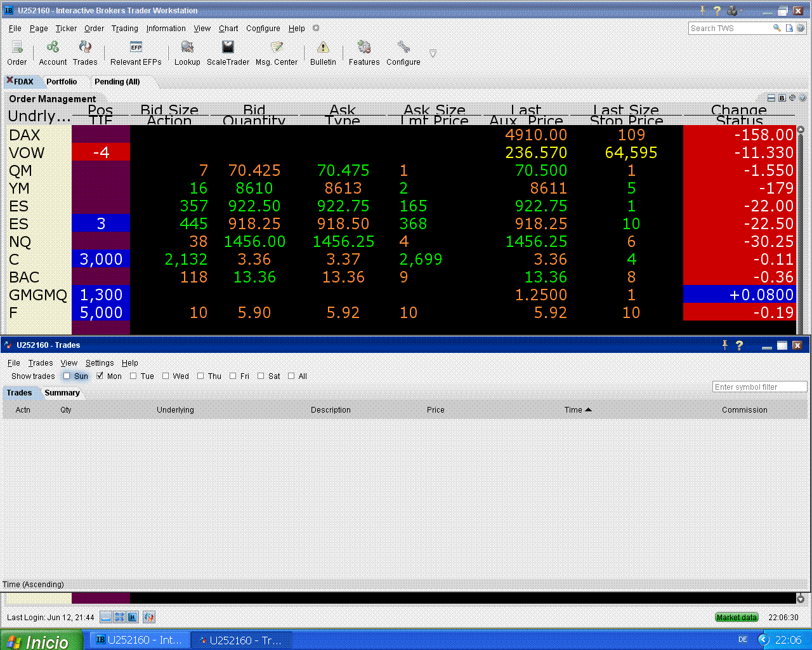The image size is (812, 650).
Task: Open the Settings menu in Trades window
Action: [x=100, y=362]
